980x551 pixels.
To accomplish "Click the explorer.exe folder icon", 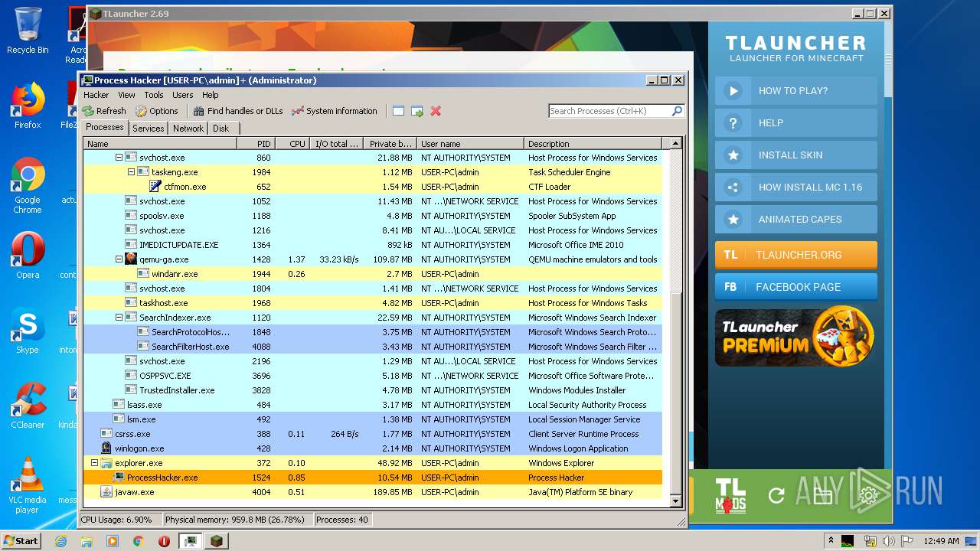I will coord(106,463).
